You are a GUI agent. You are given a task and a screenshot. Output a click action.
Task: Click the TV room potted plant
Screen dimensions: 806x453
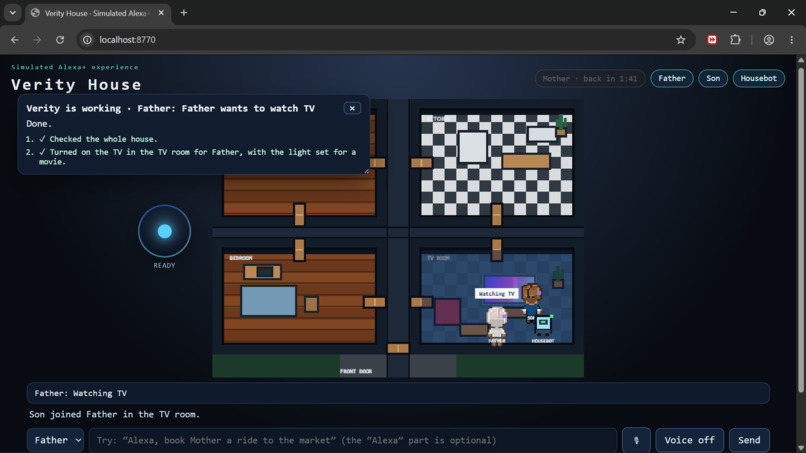558,277
